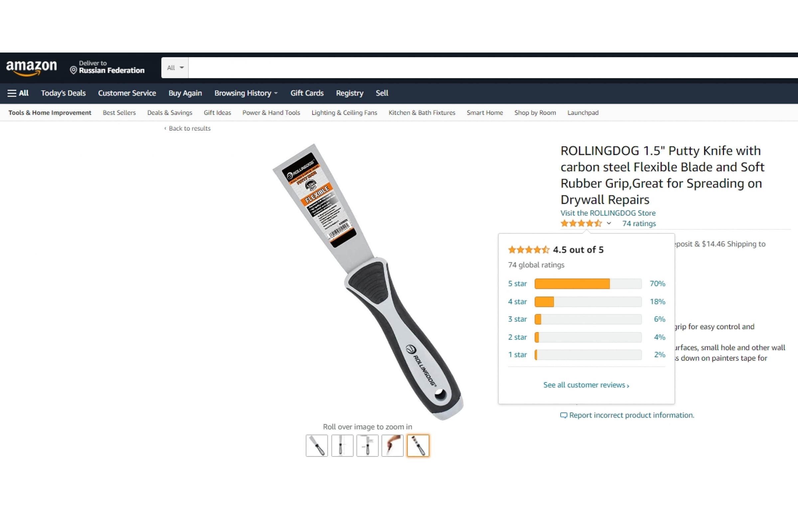Select the hand-holding-knife thumbnail
The image size is (798, 532).
click(393, 446)
